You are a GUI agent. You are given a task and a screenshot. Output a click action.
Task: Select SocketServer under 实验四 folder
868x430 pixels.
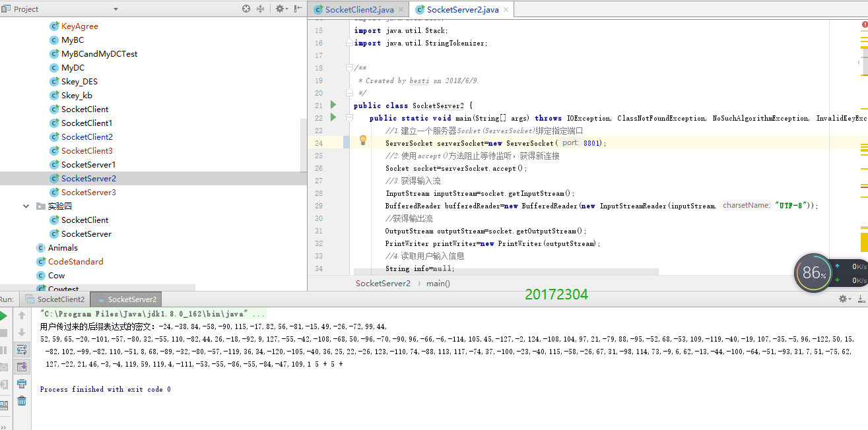tap(86, 234)
